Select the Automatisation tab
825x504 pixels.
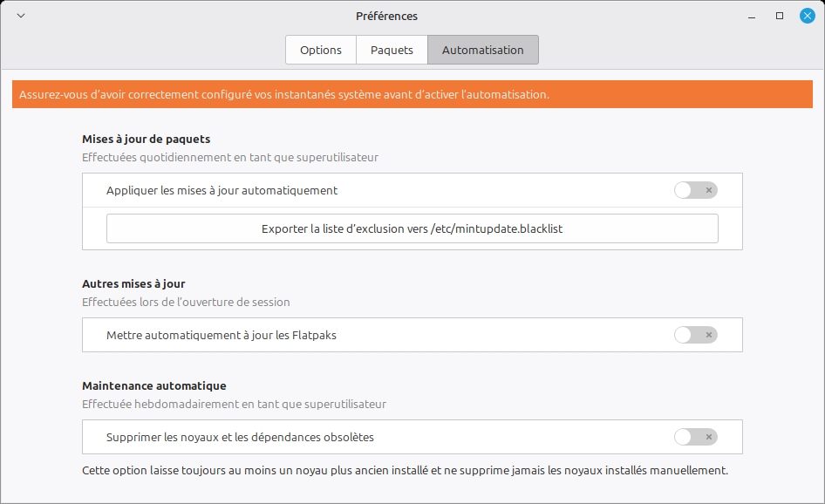tap(482, 50)
